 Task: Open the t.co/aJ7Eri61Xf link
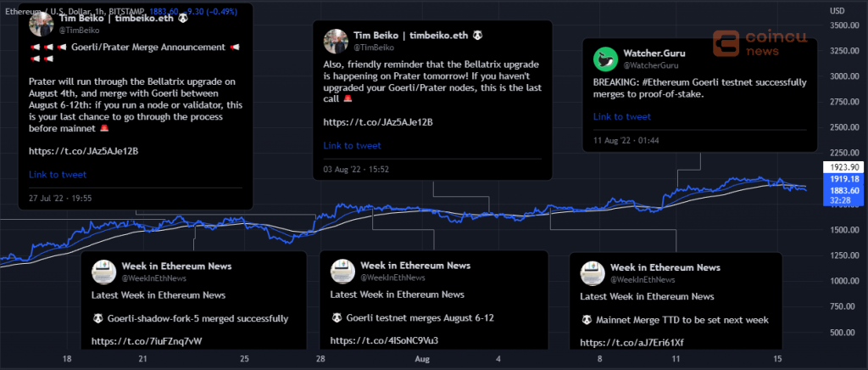(x=632, y=343)
